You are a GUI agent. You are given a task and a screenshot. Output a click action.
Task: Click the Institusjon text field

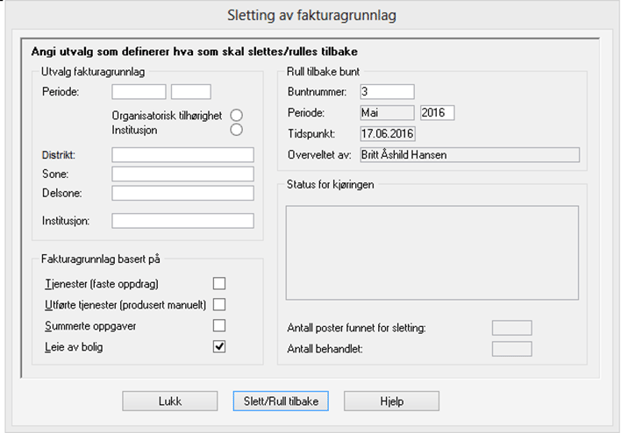point(183,221)
